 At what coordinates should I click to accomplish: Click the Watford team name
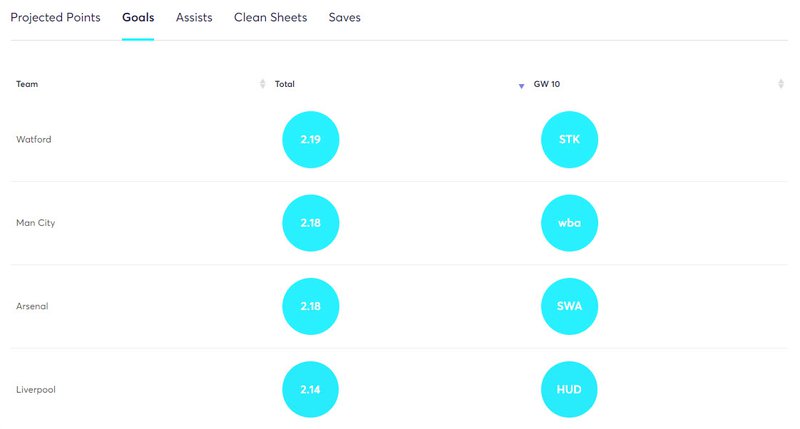click(x=34, y=139)
